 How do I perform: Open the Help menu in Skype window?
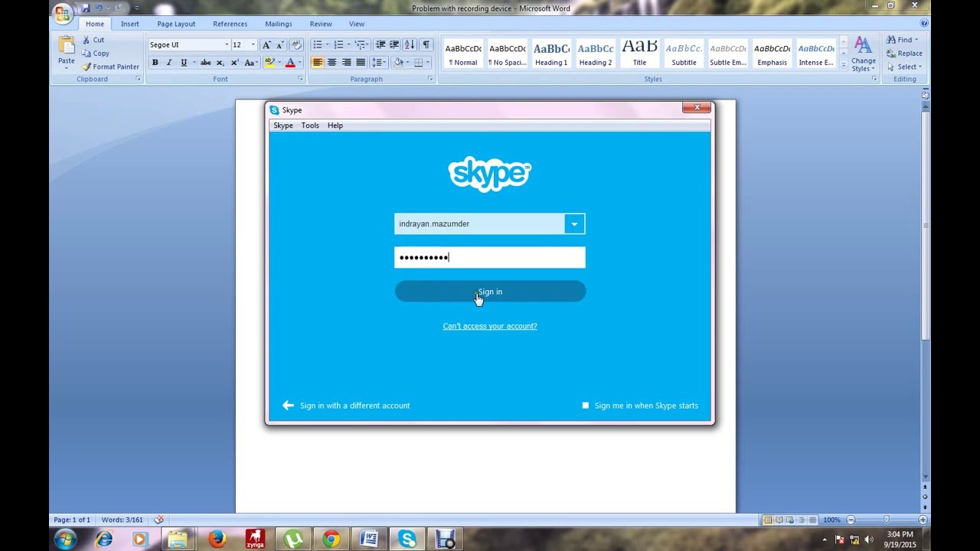[335, 126]
